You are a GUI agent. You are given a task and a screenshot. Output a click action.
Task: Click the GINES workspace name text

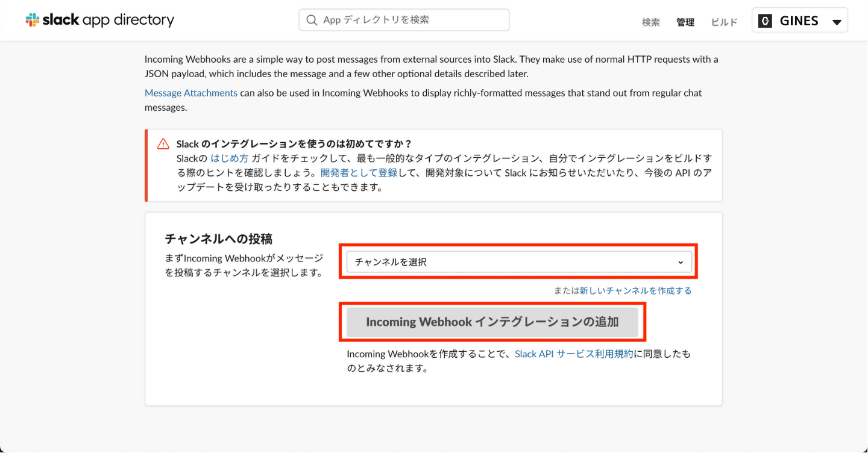799,21
